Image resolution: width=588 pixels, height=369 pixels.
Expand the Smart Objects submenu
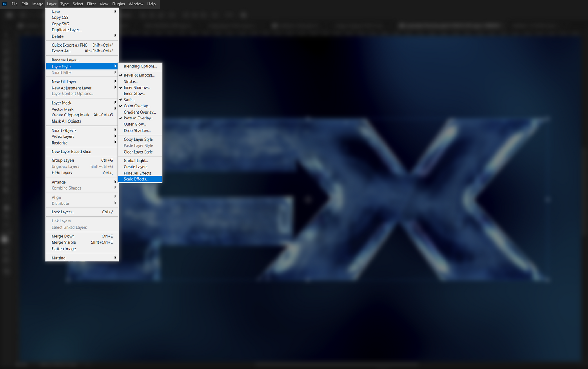(x=82, y=130)
